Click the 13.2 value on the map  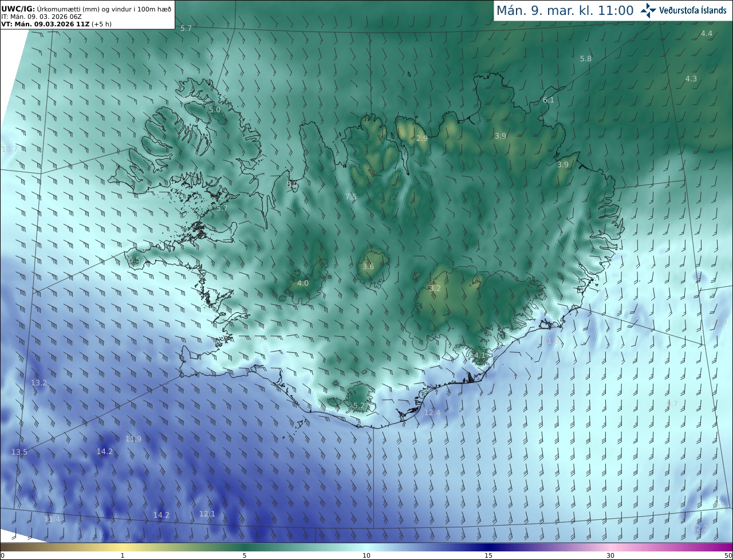click(39, 383)
